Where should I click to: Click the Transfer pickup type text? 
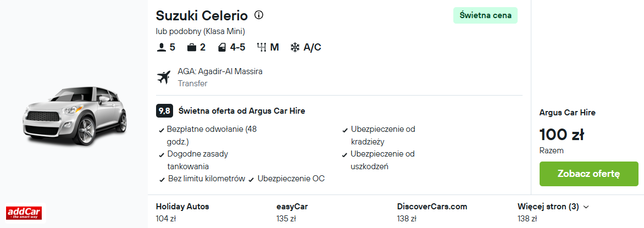point(192,84)
